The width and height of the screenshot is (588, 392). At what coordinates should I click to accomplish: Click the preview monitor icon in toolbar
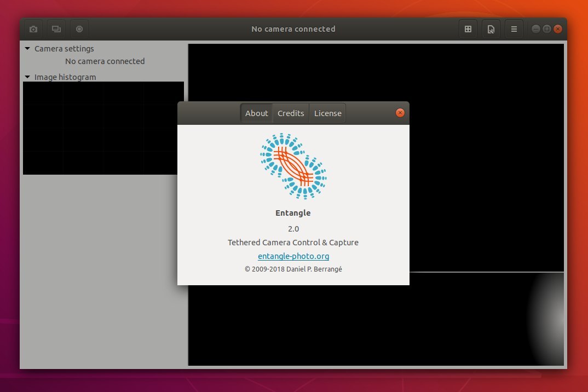[56, 29]
